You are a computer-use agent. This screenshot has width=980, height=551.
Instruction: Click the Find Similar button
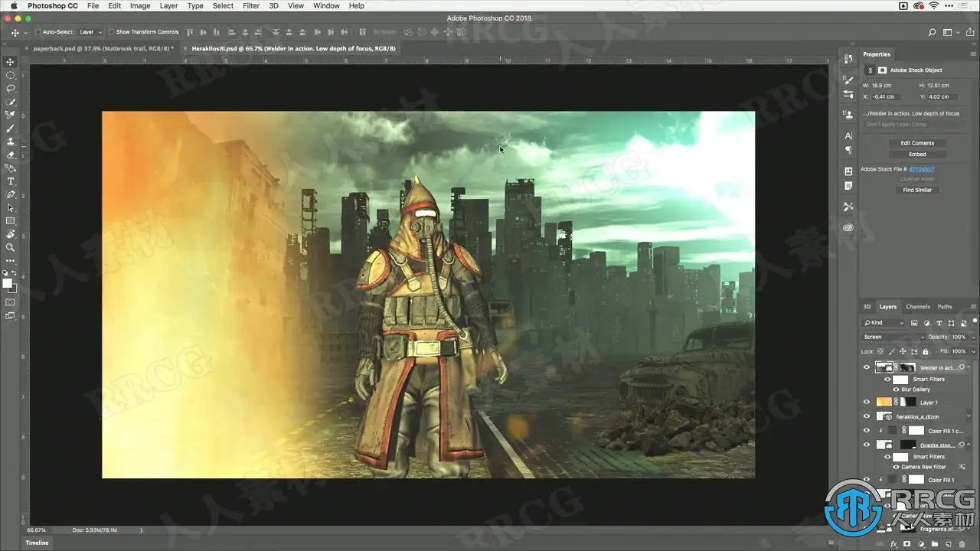point(917,190)
